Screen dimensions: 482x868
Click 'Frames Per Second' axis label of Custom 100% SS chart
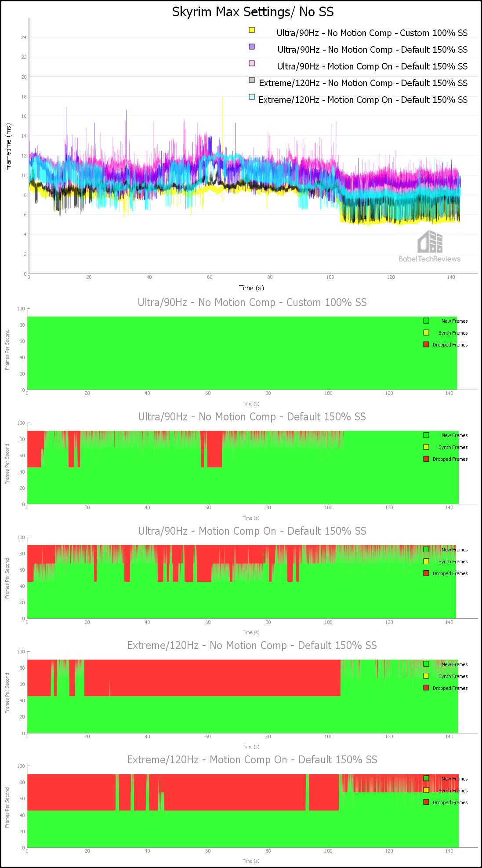coord(7,350)
